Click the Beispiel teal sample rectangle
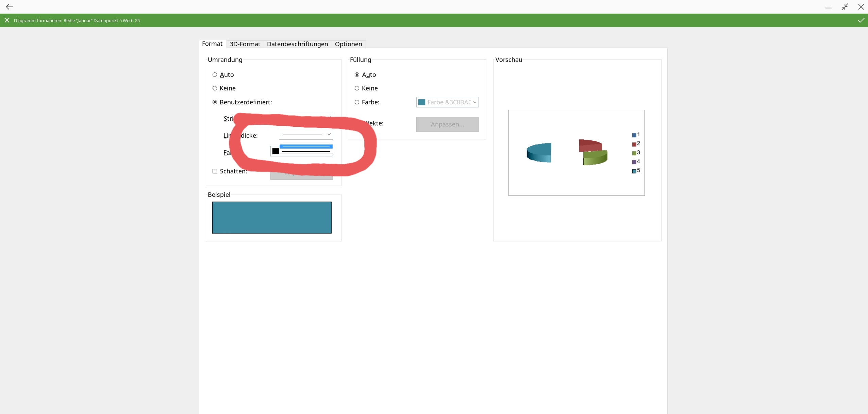 (272, 218)
